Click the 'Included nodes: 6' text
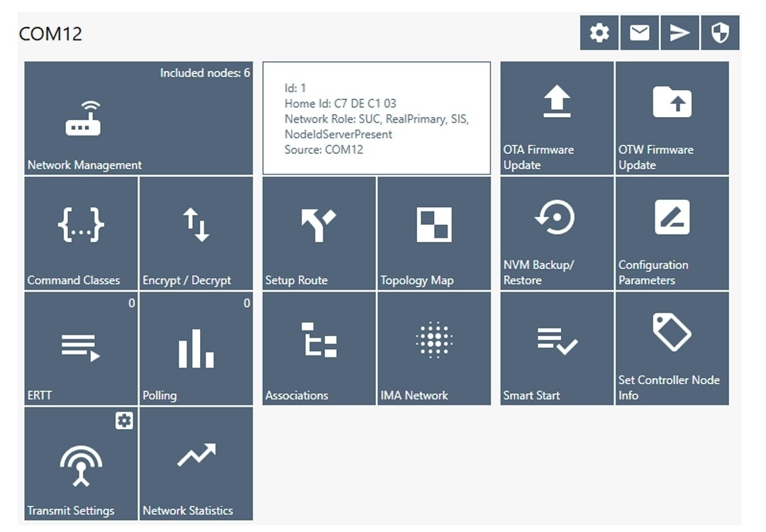 tap(205, 73)
